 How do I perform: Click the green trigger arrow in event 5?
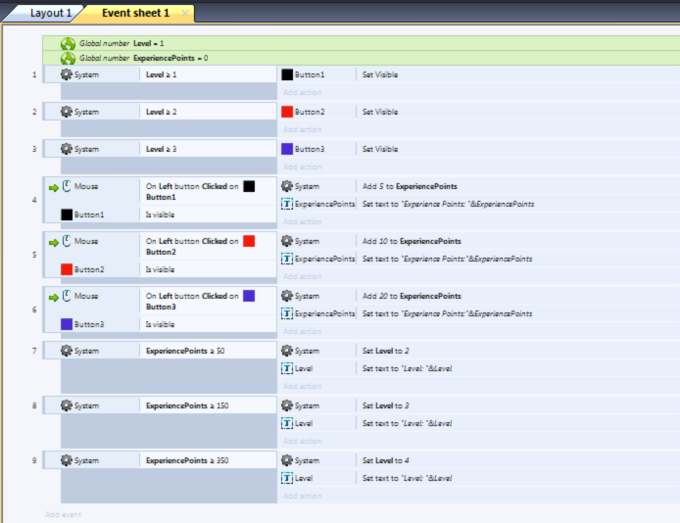click(53, 242)
